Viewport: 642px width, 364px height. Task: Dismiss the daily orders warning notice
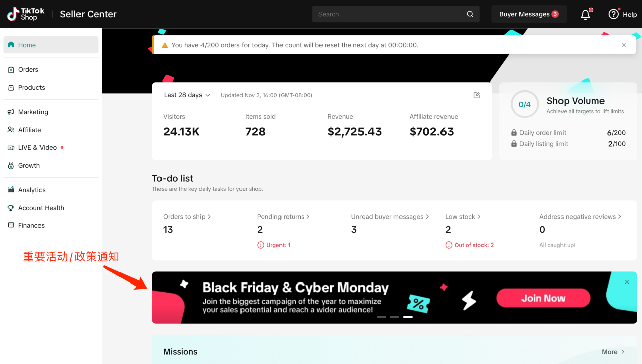tap(624, 45)
